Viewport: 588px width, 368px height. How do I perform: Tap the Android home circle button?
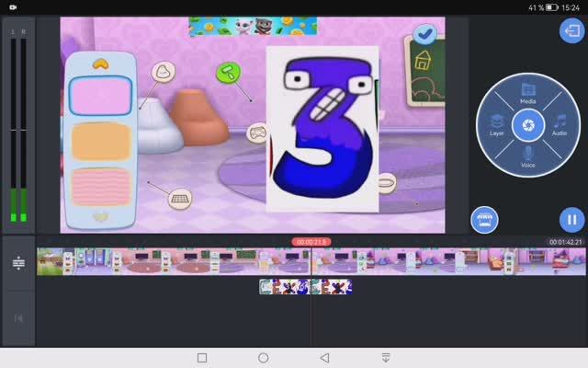(264, 358)
